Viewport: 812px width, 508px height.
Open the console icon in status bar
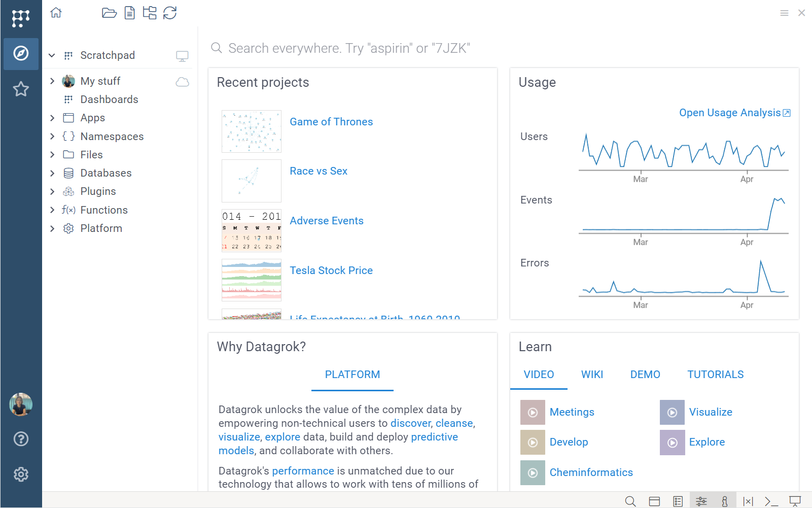[771, 501]
